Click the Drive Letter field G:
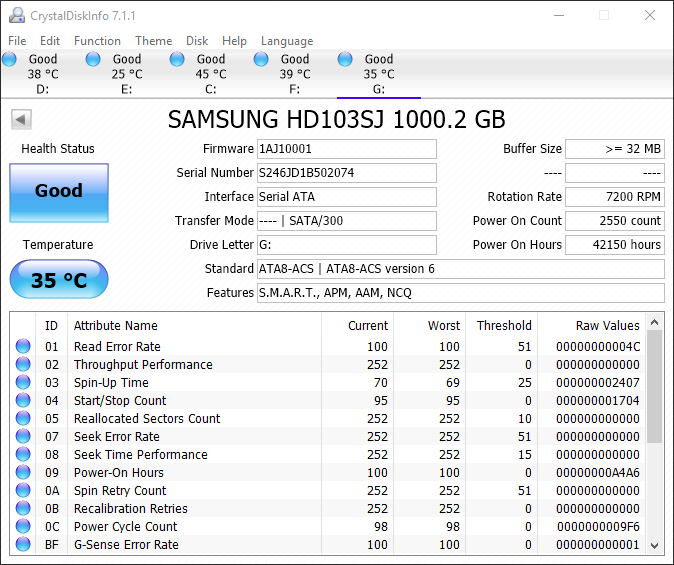Viewport: 674px width, 565px height. tap(347, 245)
